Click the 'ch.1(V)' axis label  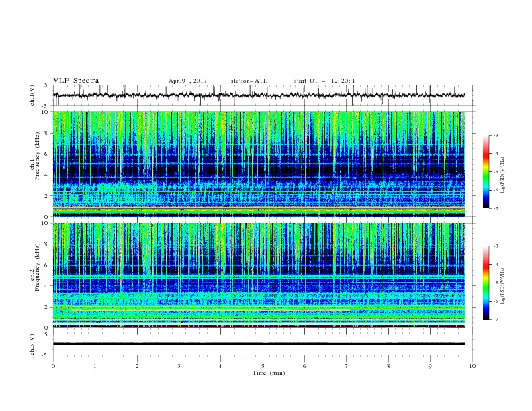[x=32, y=95]
